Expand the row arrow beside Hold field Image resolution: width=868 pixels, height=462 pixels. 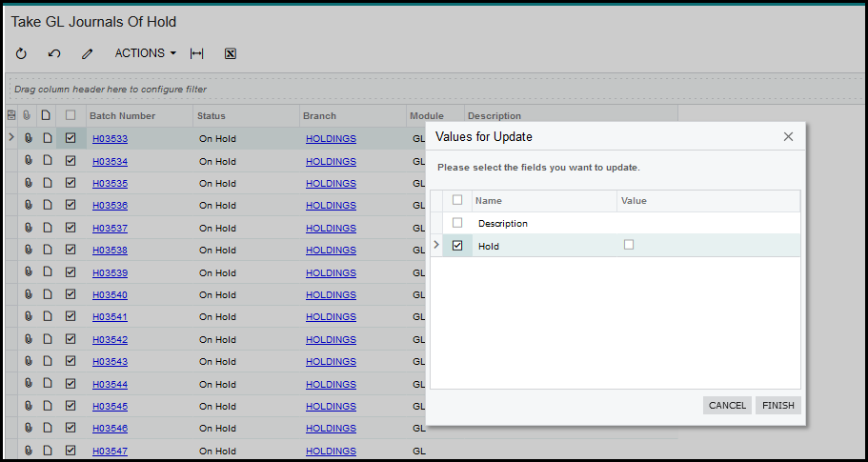(437, 246)
